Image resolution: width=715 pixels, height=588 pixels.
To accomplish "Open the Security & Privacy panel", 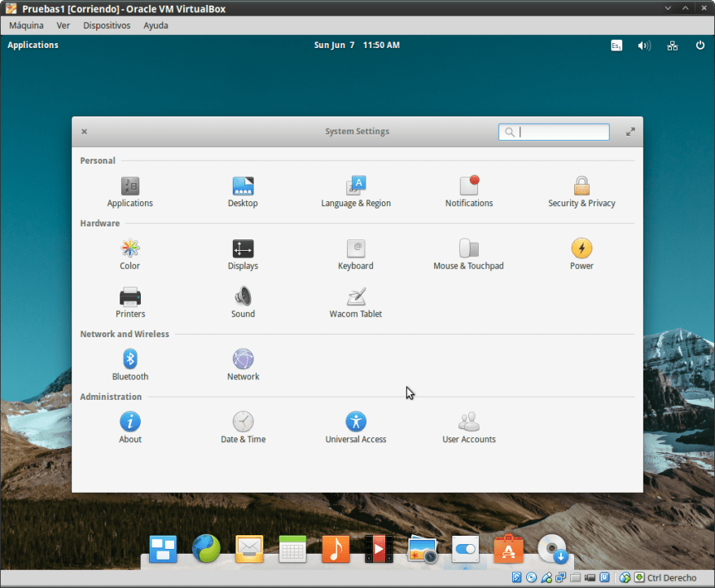I will pos(581,191).
